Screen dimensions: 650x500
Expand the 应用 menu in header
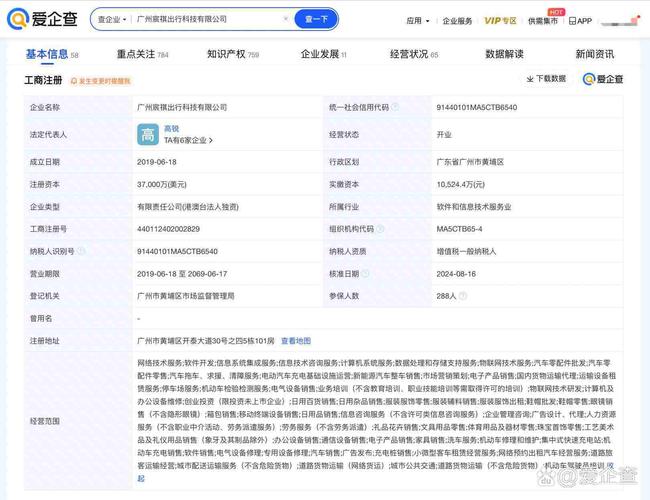tap(417, 21)
